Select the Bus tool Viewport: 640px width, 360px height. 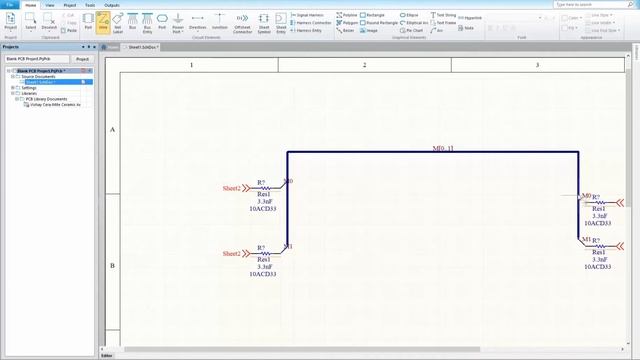132,22
